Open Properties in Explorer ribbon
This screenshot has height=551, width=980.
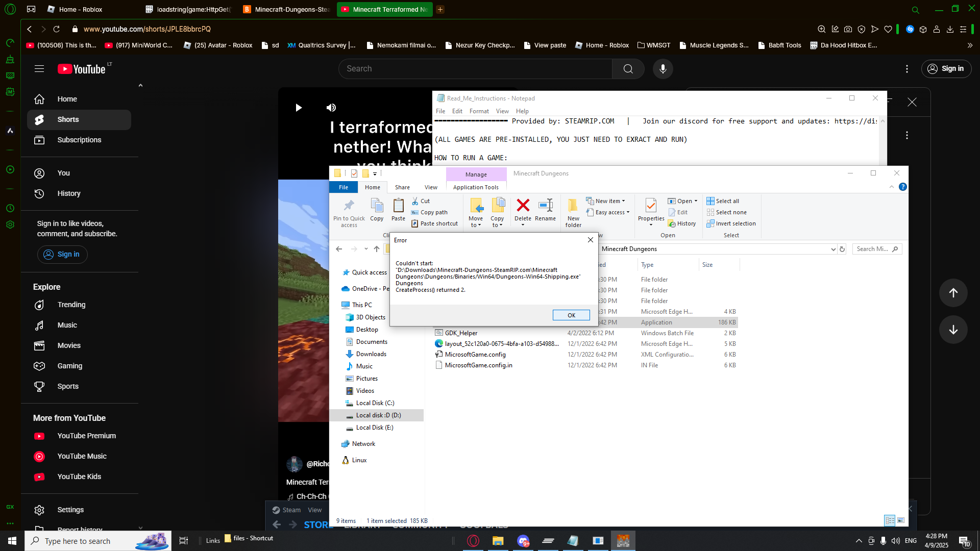[651, 212]
